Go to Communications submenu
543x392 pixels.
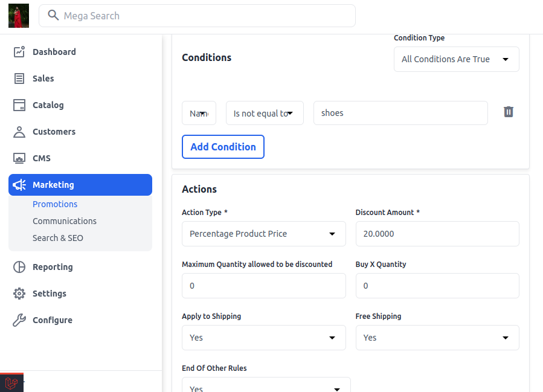pyautogui.click(x=65, y=221)
